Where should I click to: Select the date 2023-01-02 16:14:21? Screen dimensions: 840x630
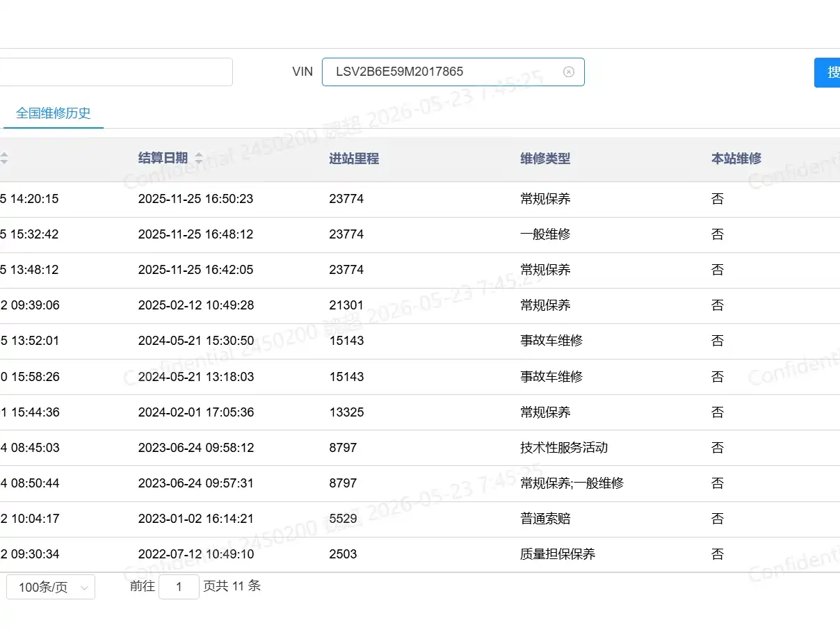tap(195, 519)
